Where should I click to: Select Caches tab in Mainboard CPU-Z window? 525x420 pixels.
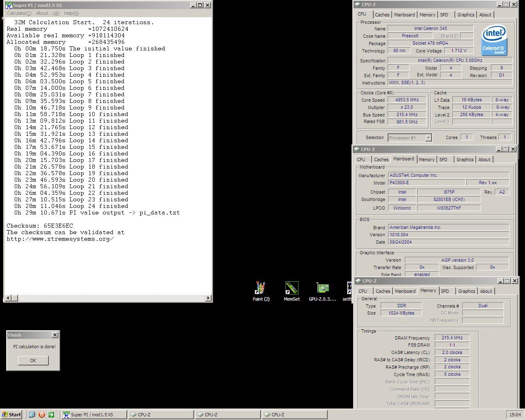(381, 160)
